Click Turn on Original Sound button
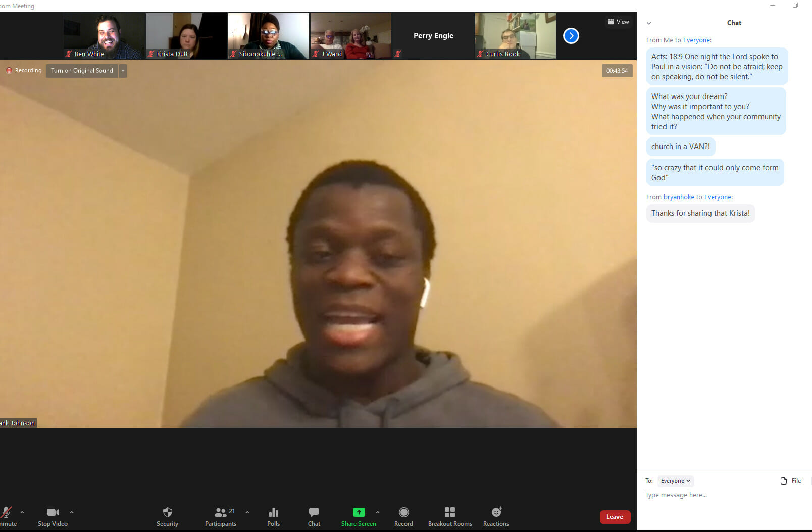Viewport: 812px width, 532px height. (x=82, y=71)
